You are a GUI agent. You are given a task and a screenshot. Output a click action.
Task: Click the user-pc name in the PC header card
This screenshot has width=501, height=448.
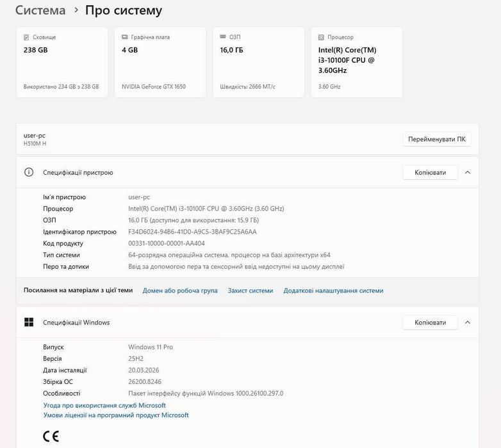34,136
